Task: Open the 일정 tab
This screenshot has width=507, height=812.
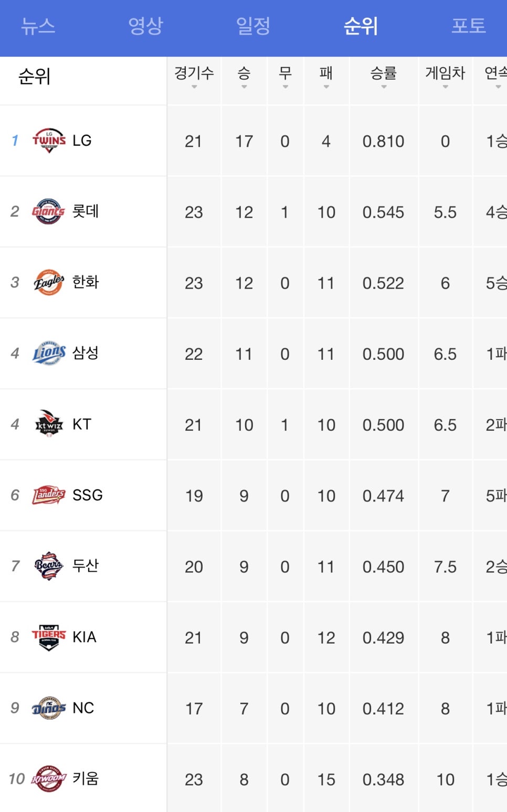Action: pyautogui.click(x=253, y=26)
